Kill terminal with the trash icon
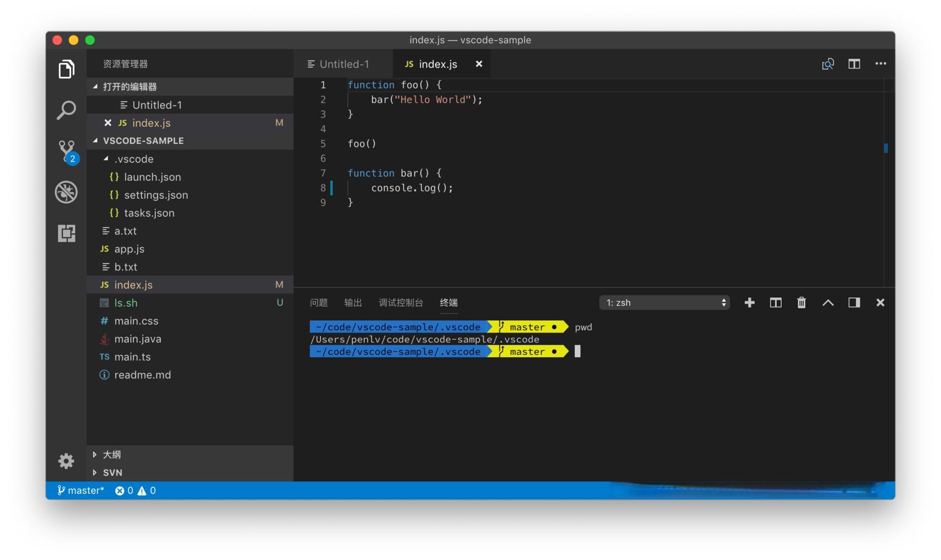This screenshot has width=941, height=560. coord(801,302)
